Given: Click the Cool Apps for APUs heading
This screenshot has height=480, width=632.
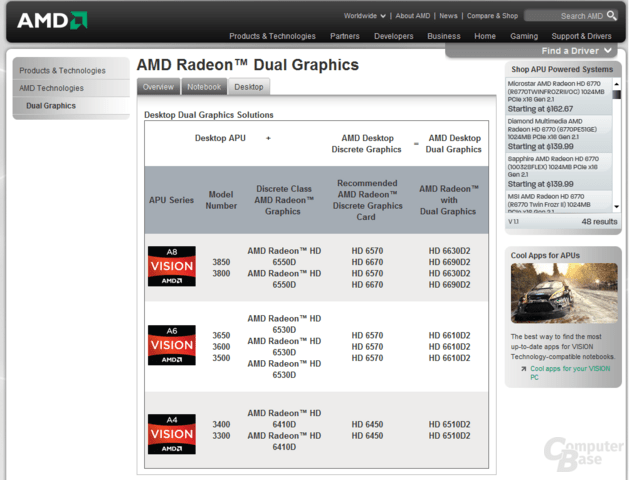Looking at the screenshot, I should (x=545, y=256).
